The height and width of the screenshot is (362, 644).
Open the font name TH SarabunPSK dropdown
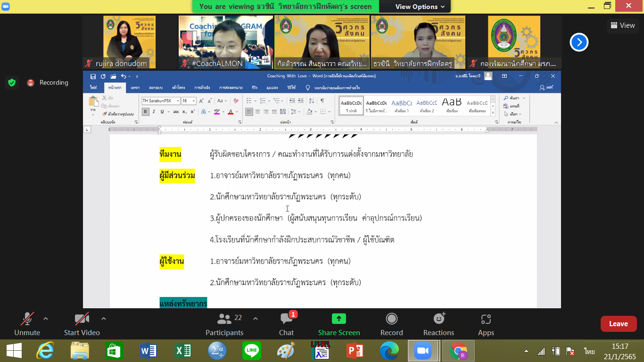pos(178,101)
